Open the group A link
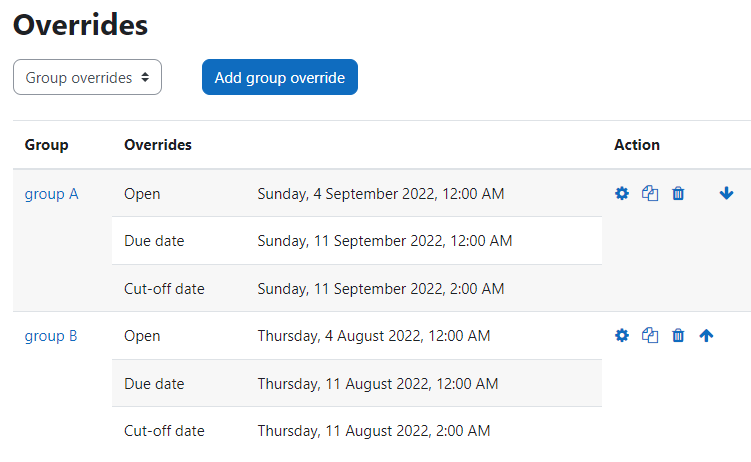Viewport: 751px width, 462px height. [51, 194]
